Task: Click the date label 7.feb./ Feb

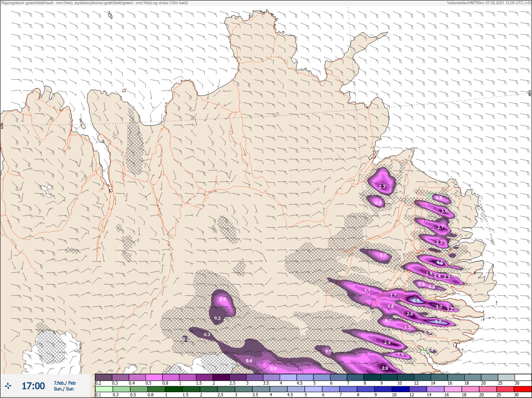Action: click(64, 383)
